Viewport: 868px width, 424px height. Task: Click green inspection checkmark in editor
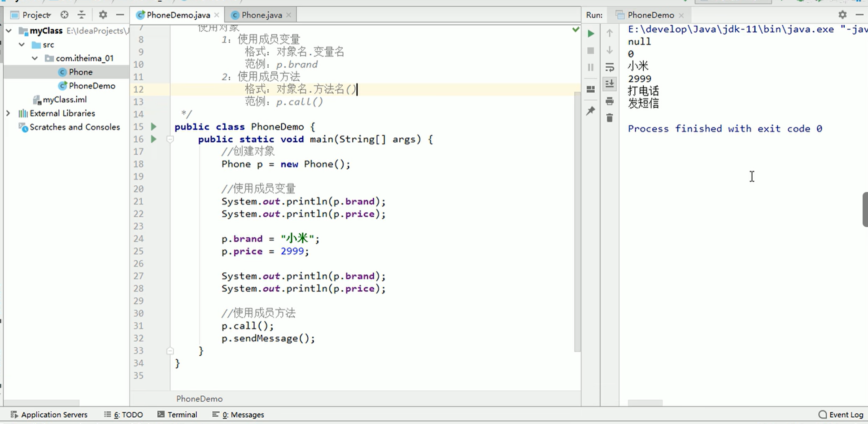pos(576,30)
